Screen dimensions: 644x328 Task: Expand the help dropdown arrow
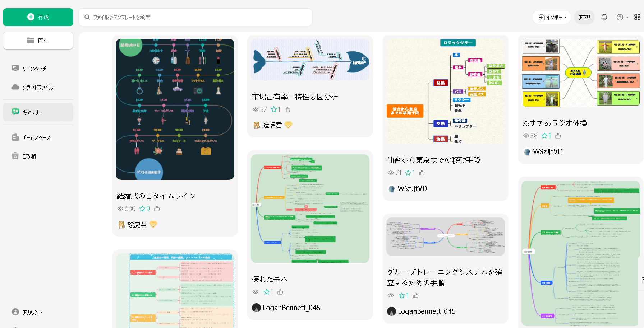coord(627,17)
